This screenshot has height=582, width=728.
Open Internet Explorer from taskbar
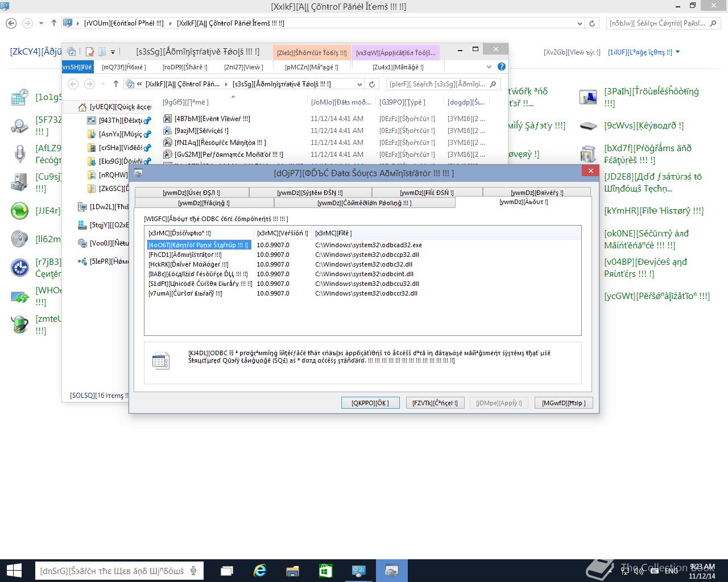[x=260, y=571]
